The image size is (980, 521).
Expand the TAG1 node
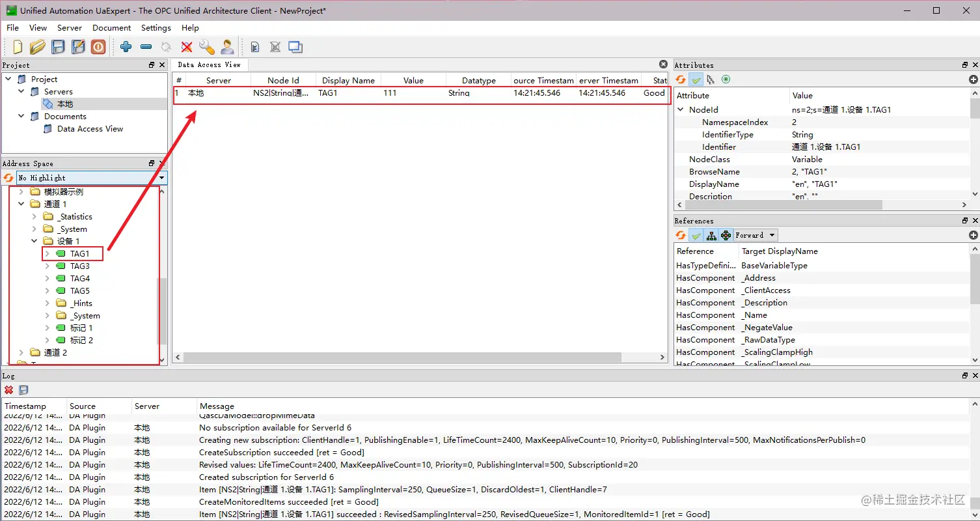48,254
